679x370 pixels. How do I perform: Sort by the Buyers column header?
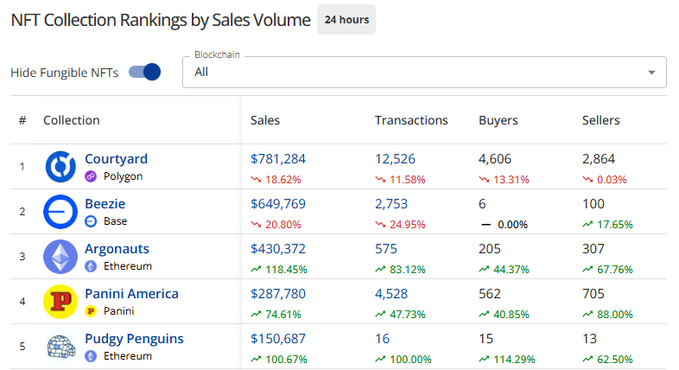tap(498, 120)
